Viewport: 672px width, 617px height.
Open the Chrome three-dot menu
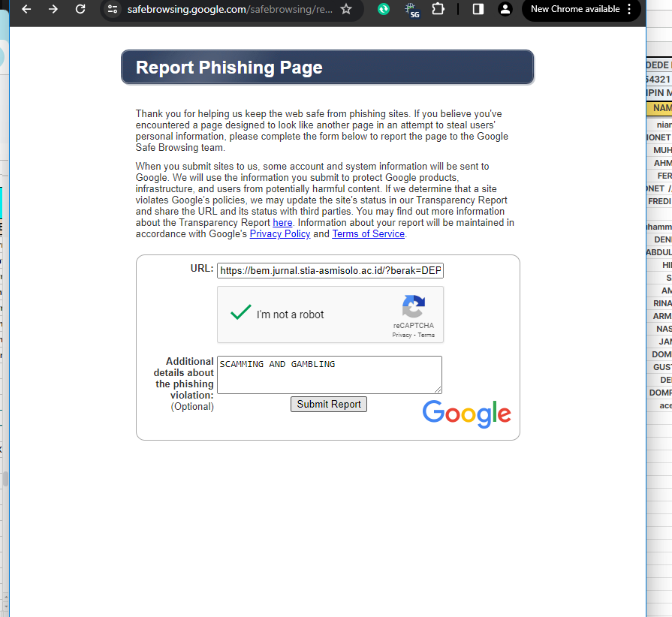(629, 9)
